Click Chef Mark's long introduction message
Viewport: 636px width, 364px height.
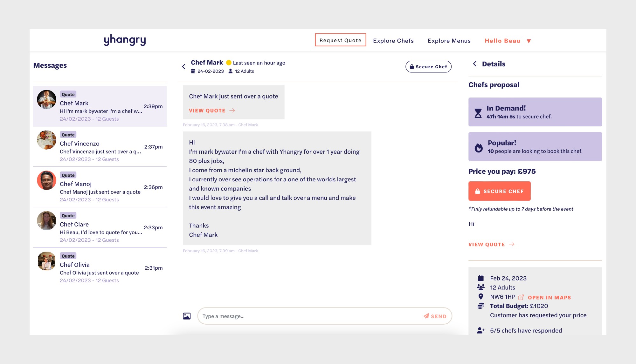click(x=277, y=188)
